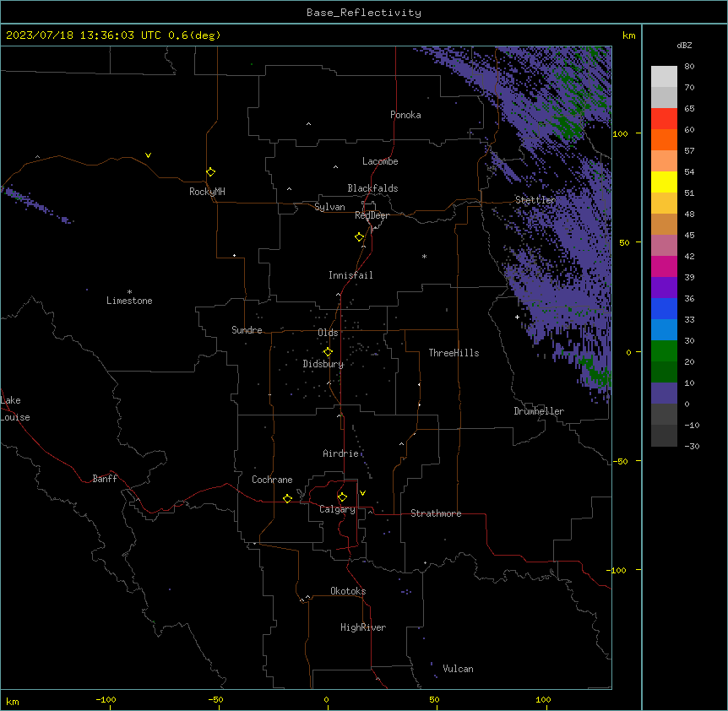This screenshot has width=728, height=711.
Task: Click the yellow diamond marker in Calgary
Action: click(342, 497)
